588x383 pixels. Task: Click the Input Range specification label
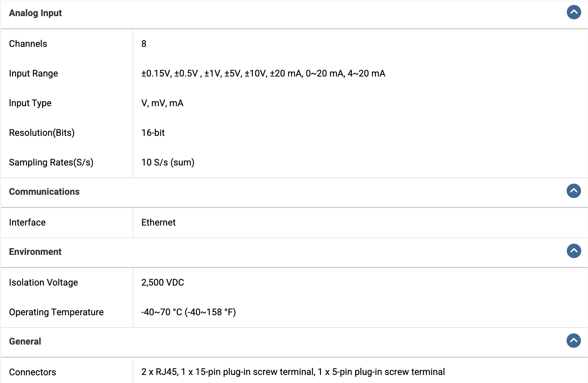click(34, 74)
